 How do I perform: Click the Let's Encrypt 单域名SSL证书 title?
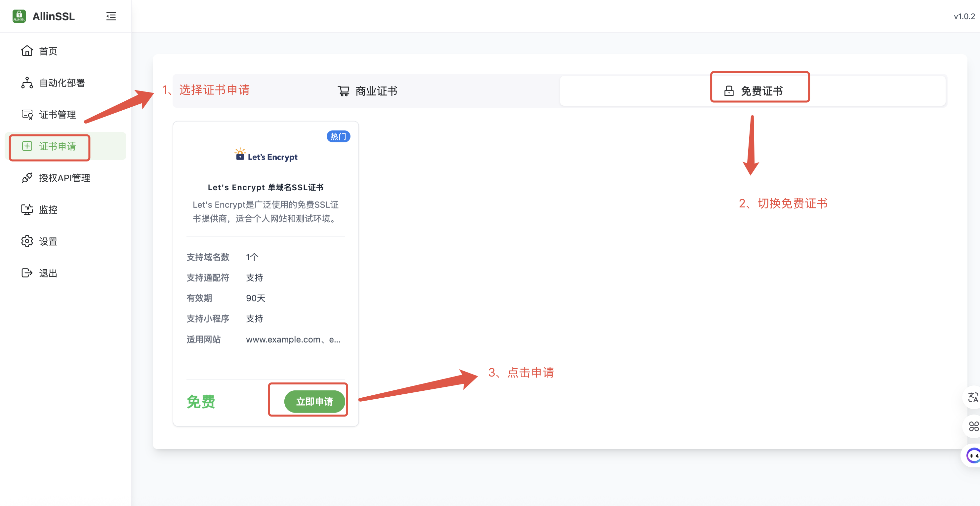pos(265,187)
